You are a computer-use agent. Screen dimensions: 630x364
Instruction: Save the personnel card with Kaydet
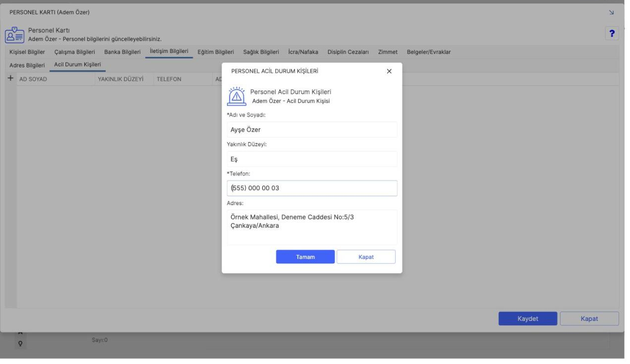(x=528, y=318)
